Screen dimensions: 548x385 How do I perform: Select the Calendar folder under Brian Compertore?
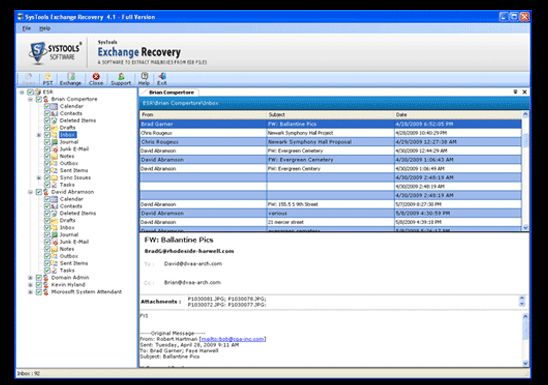click(71, 106)
